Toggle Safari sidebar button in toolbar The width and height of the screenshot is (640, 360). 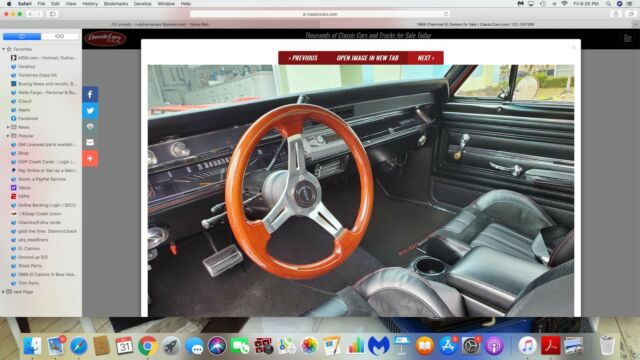(53, 14)
